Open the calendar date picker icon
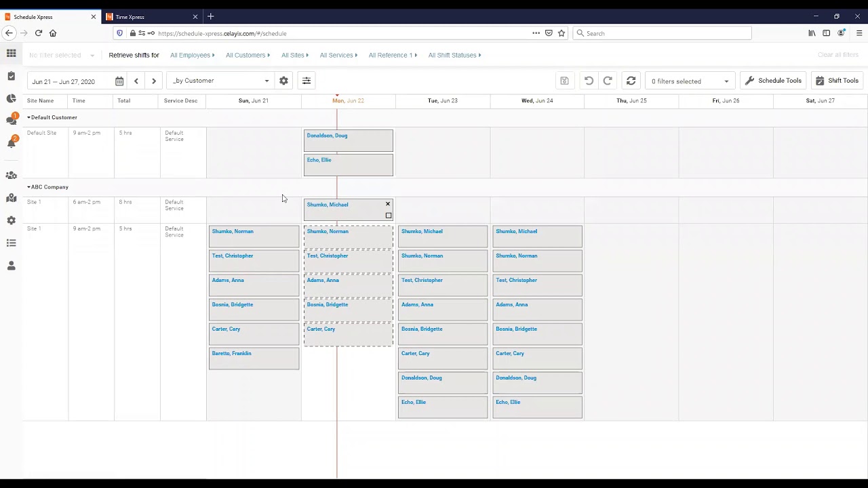Image resolution: width=868 pixels, height=488 pixels. [119, 81]
